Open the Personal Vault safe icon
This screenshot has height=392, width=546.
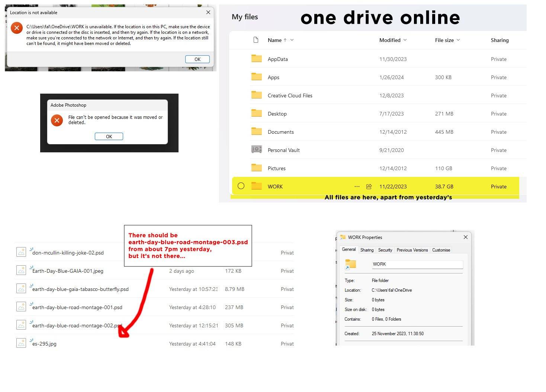coord(257,149)
